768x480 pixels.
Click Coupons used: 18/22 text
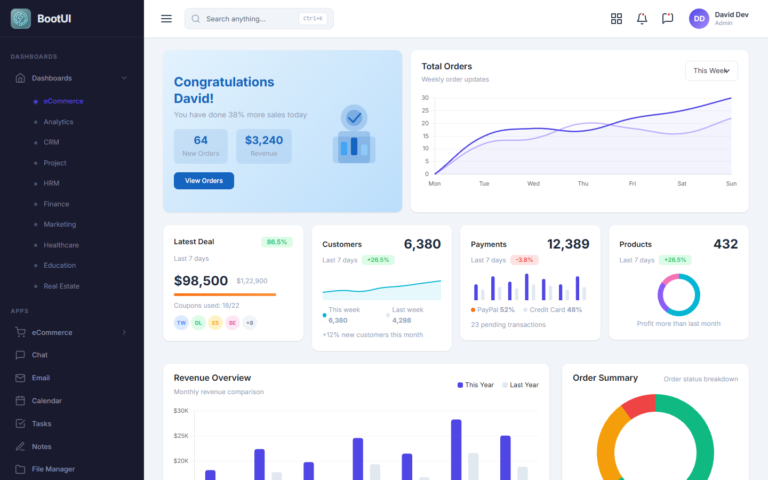click(206, 306)
